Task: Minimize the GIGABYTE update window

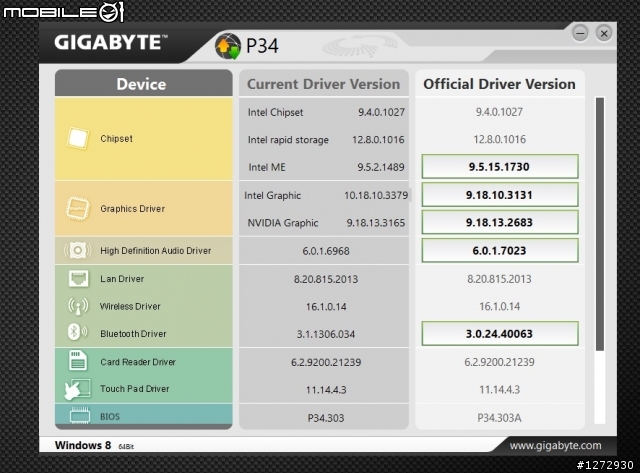Action: point(580,33)
